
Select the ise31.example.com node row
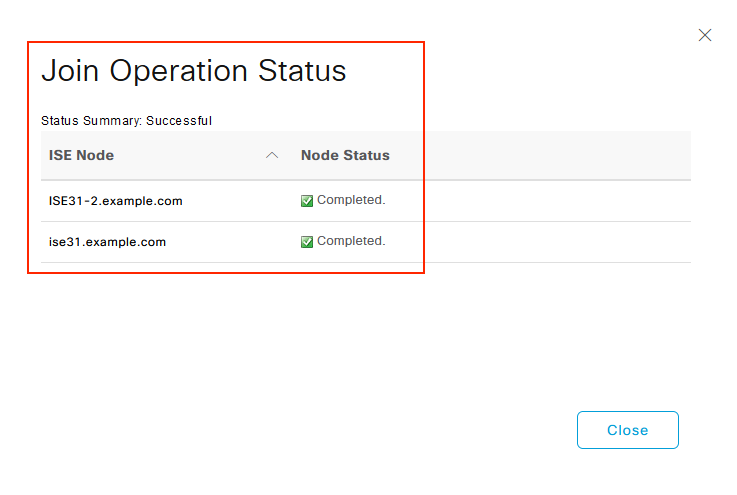pos(366,242)
